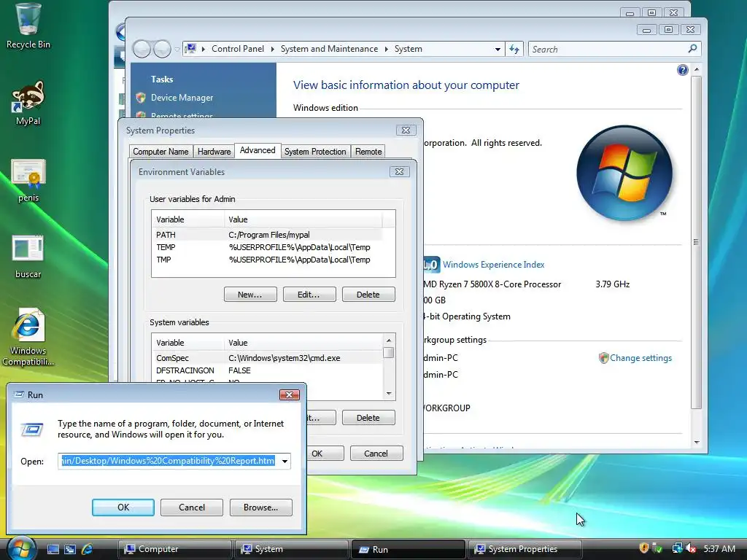Expand the address bar history dropdown
The image size is (747, 560).
pos(498,49)
